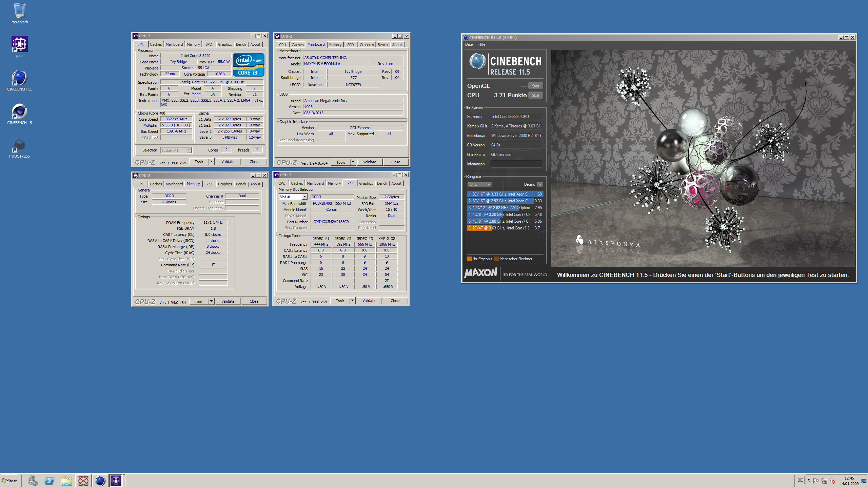Click the Intel Core i3 logo in CPU-Z
The width and height of the screenshot is (868, 488).
[249, 64]
